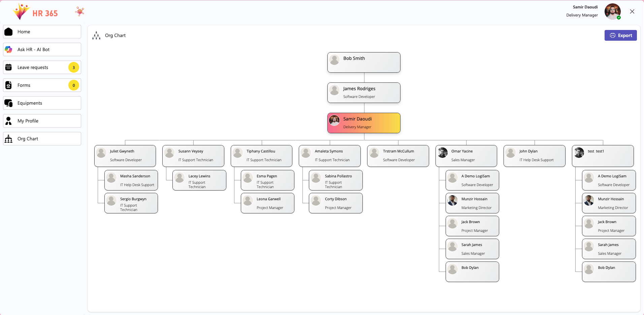
Task: Click the Equipments devices icon
Action: point(9,103)
